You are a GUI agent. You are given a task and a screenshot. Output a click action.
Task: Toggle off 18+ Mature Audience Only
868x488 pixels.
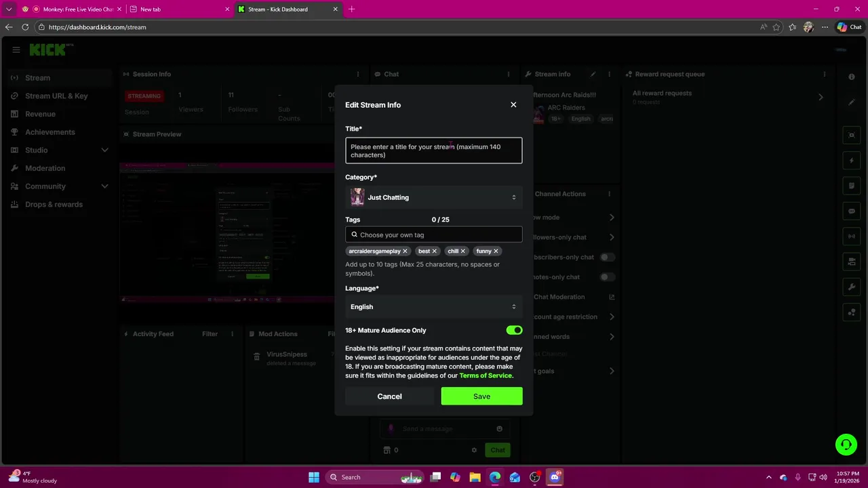pos(514,330)
